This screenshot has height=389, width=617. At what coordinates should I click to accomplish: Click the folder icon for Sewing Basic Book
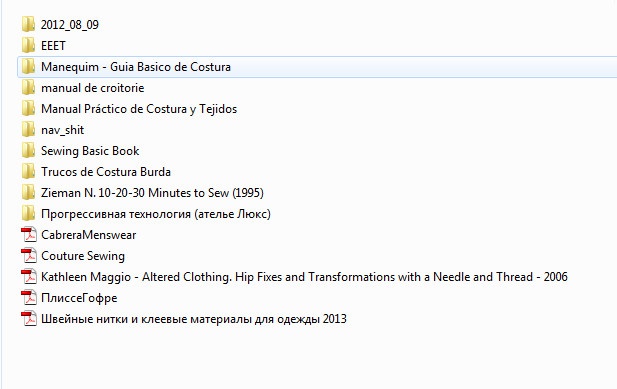pos(28,151)
